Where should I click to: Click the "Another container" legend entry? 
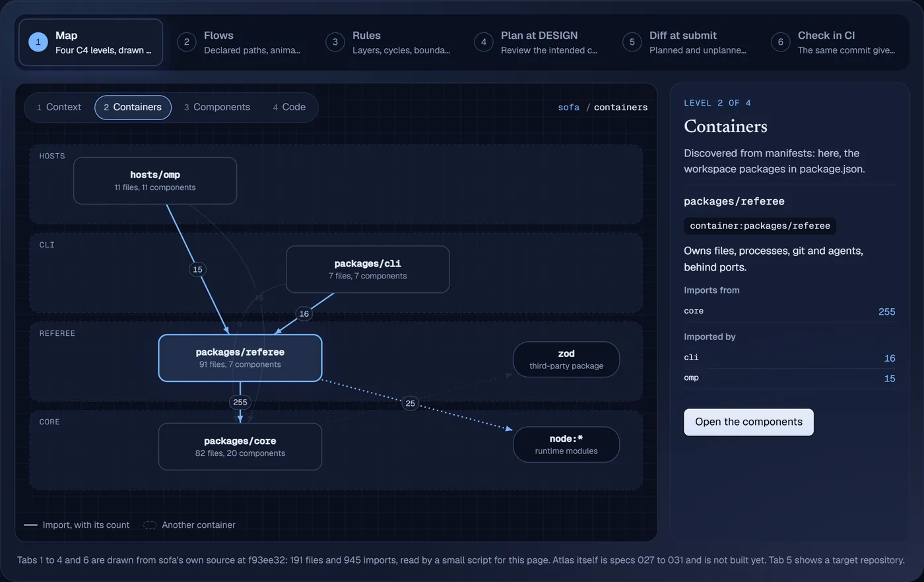pos(189,525)
